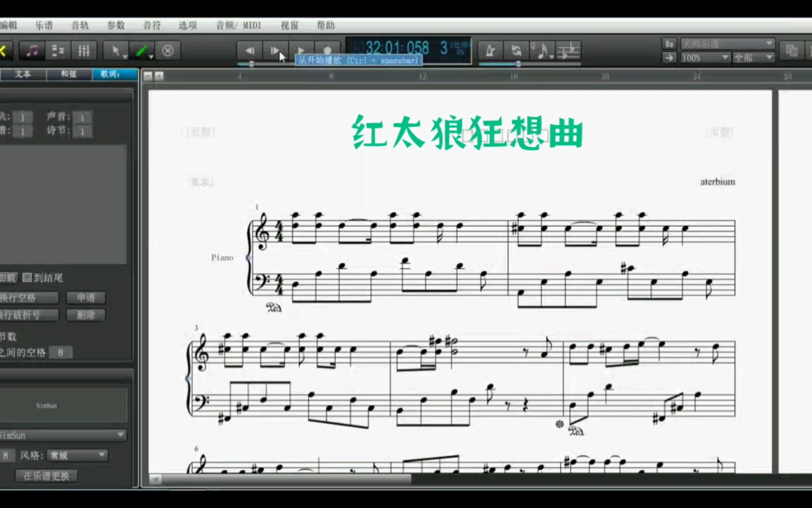Viewport: 812px width, 508px height.
Task: Click the composer text aterbium
Action: coord(718,182)
